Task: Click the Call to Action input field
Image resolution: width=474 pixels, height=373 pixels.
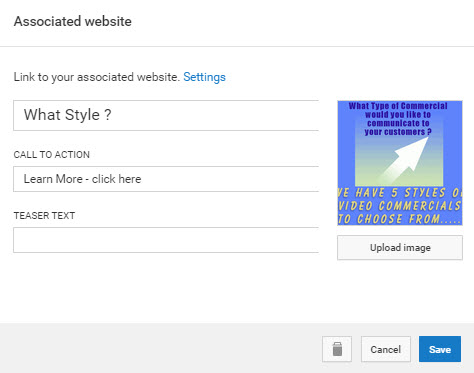Action: click(x=166, y=179)
